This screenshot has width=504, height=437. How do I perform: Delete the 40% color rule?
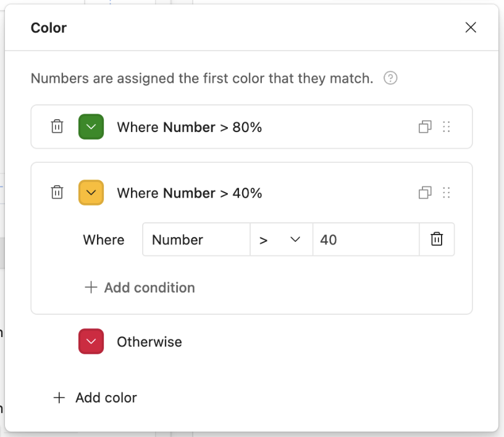pyautogui.click(x=57, y=193)
